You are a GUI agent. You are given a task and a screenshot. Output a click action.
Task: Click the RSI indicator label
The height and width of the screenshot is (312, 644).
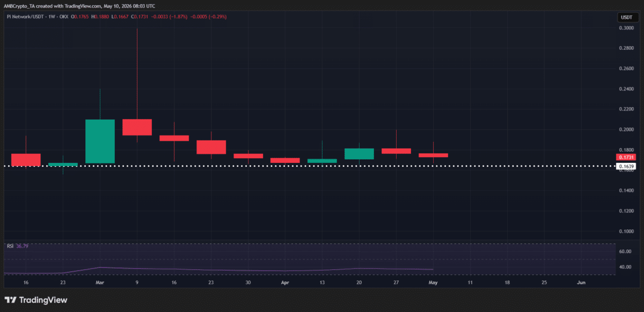pyautogui.click(x=10, y=246)
